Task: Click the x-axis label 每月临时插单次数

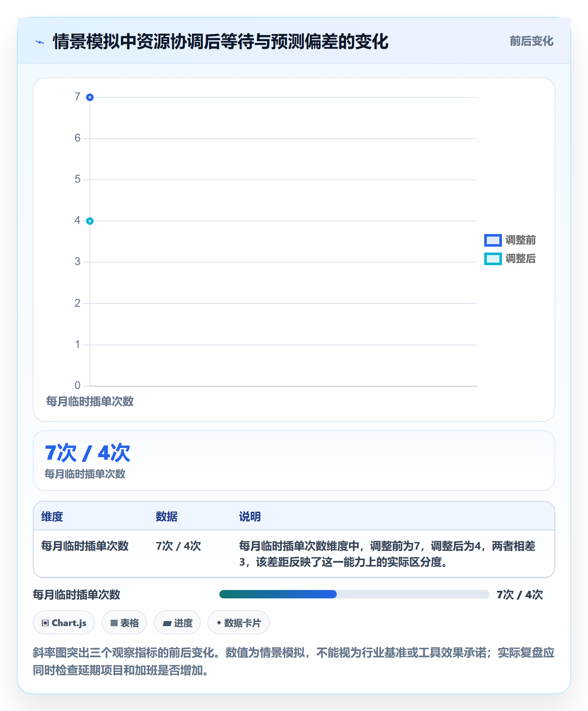Action: (90, 401)
